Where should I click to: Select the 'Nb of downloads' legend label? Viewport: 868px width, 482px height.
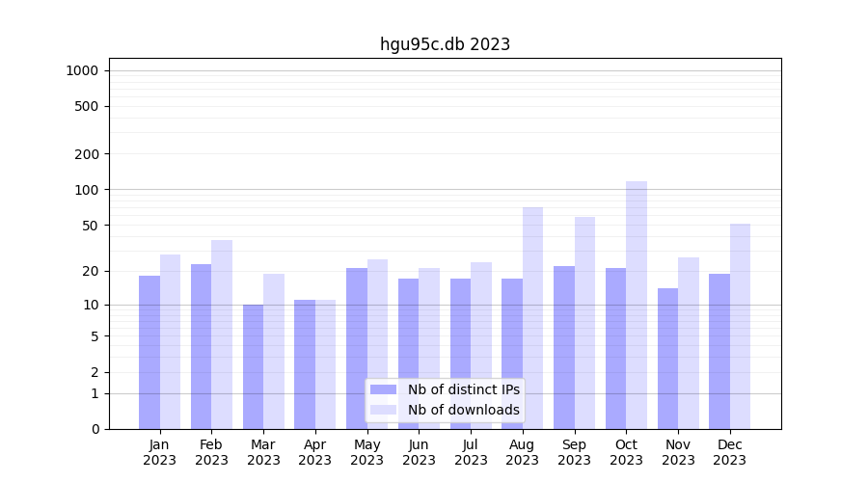463,410
